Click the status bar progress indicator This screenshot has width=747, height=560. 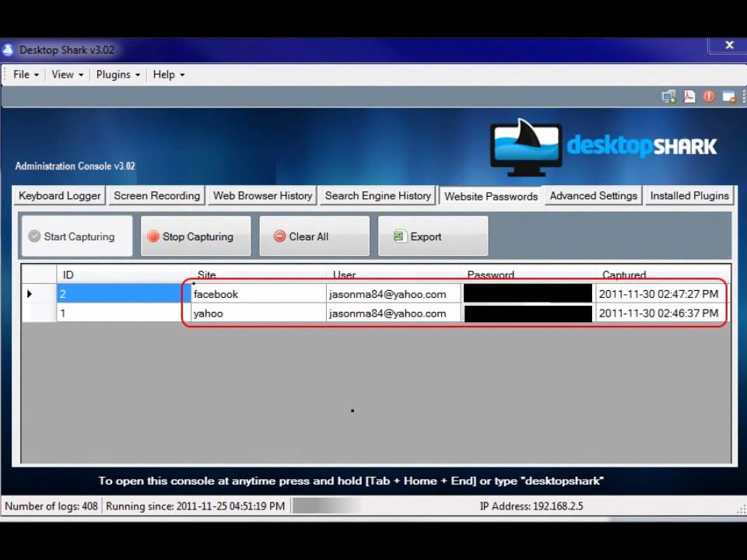(x=328, y=506)
